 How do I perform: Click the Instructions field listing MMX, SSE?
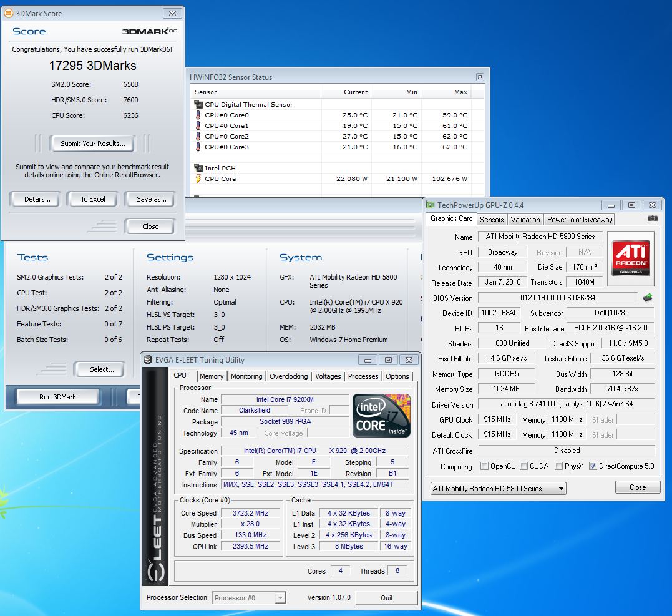coord(314,484)
